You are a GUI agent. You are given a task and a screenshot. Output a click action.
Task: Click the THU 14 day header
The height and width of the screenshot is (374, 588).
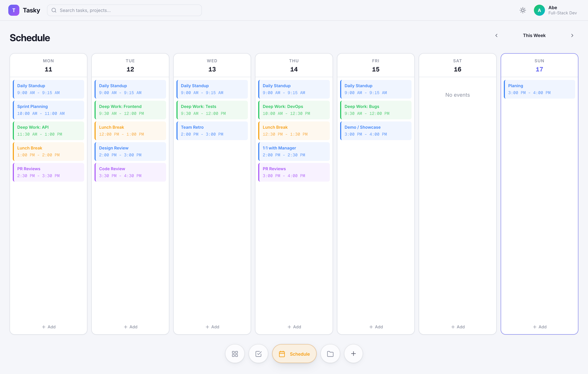(x=294, y=66)
